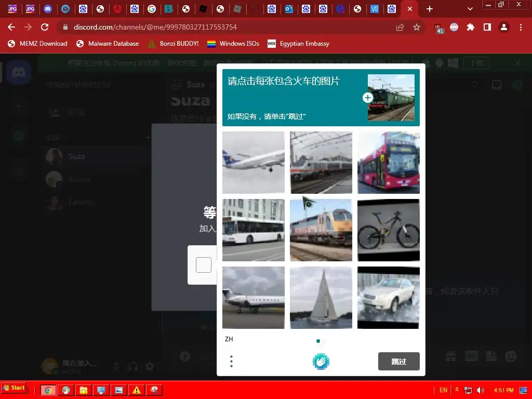
Task: Expand the tab search dropdown arrow
Action: point(470,9)
